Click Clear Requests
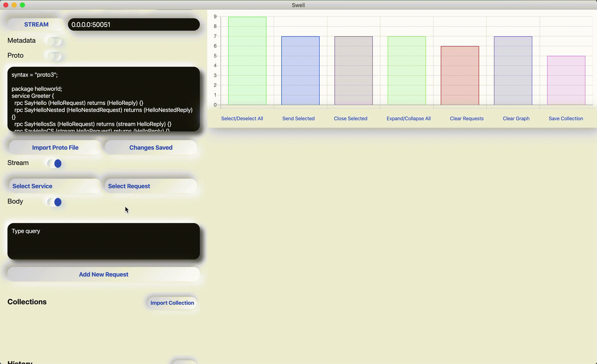This screenshot has height=364, width=597. tap(466, 119)
